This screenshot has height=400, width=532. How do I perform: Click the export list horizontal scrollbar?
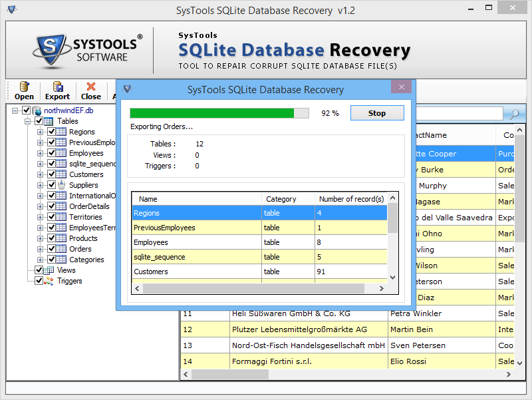(253, 289)
